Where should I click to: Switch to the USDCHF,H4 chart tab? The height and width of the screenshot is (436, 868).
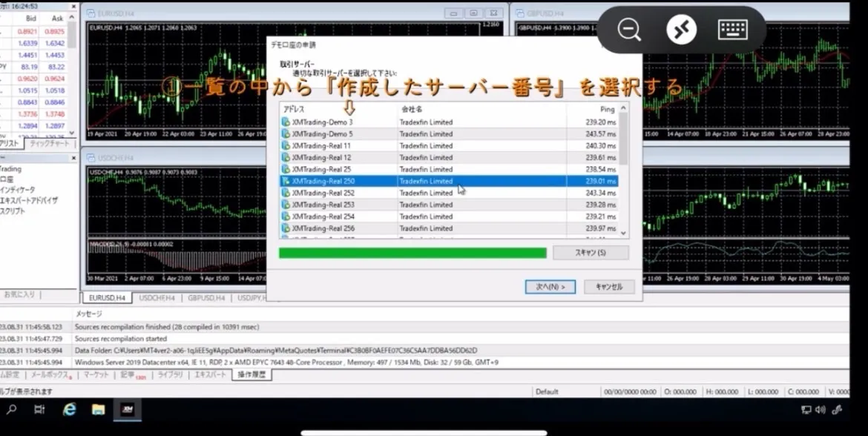tap(157, 298)
